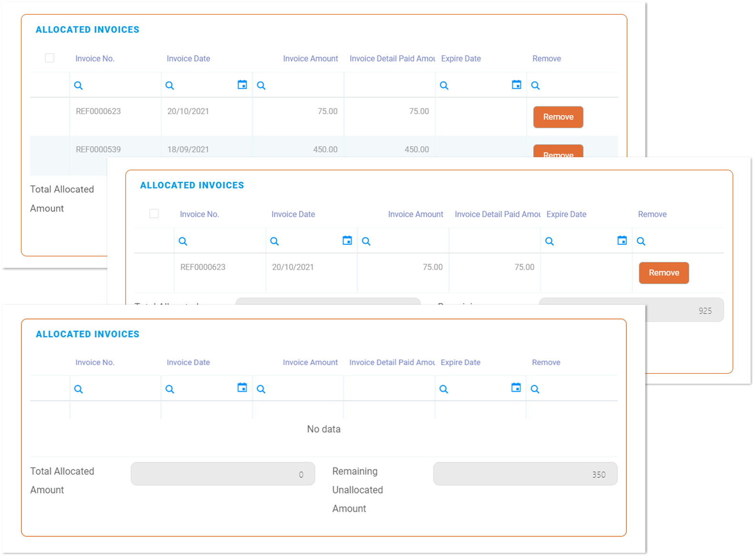Viewport: 756px width, 558px height.
Task: Click Total Allocated Amount field showing 0
Action: [x=222, y=474]
